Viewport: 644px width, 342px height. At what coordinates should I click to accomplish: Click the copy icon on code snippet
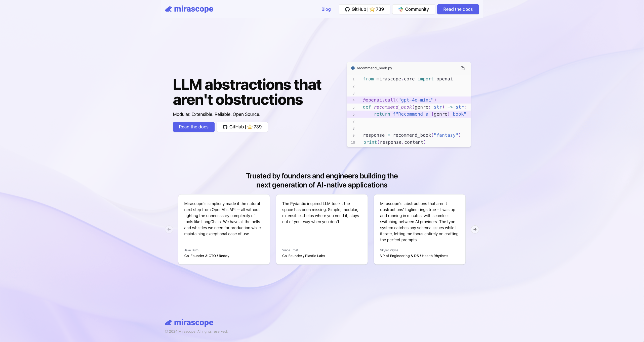[463, 68]
